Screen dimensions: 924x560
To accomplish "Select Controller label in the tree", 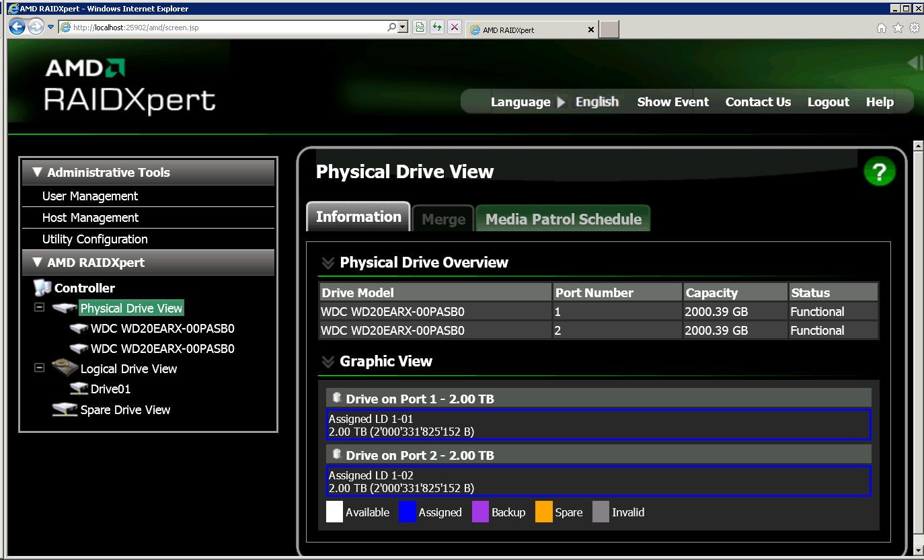I will pyautogui.click(x=85, y=288).
